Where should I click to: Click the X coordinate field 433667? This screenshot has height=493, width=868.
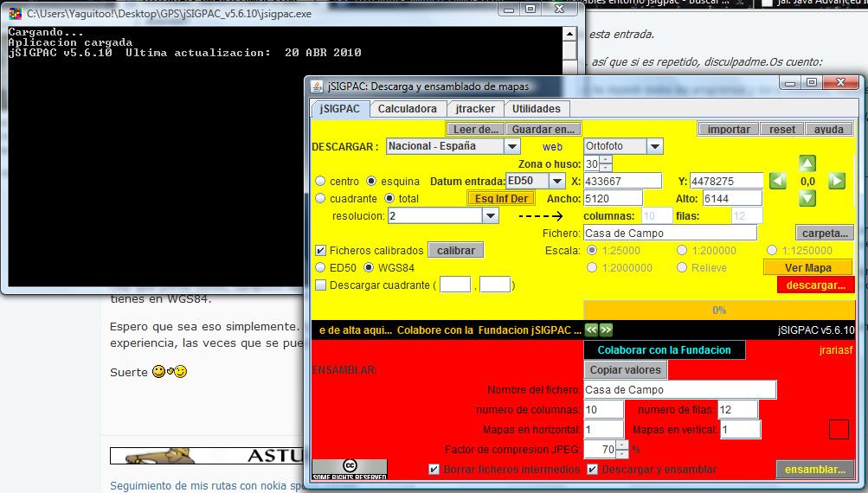(x=623, y=181)
